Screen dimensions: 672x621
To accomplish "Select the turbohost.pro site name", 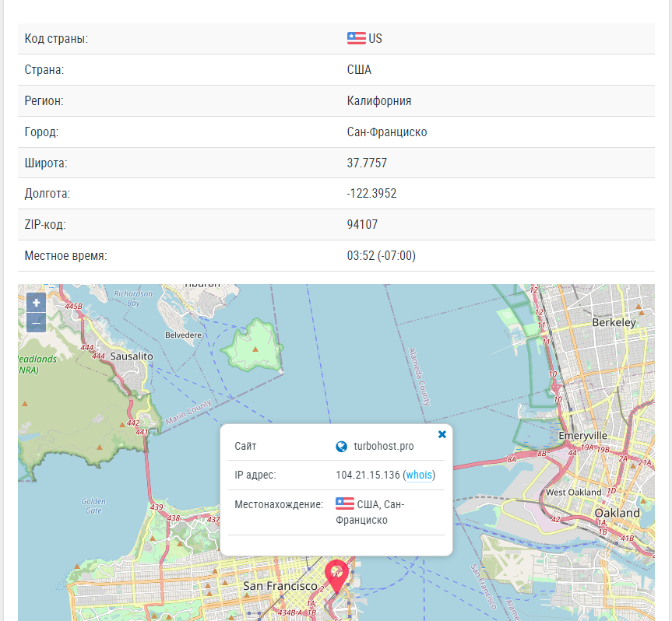I will coord(384,446).
